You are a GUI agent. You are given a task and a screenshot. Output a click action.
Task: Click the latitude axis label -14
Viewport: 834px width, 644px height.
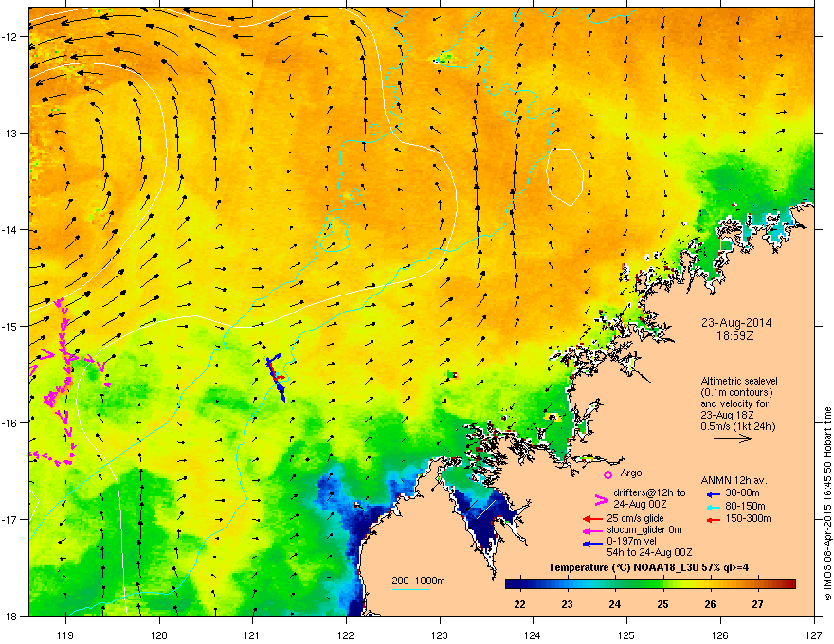coord(9,230)
